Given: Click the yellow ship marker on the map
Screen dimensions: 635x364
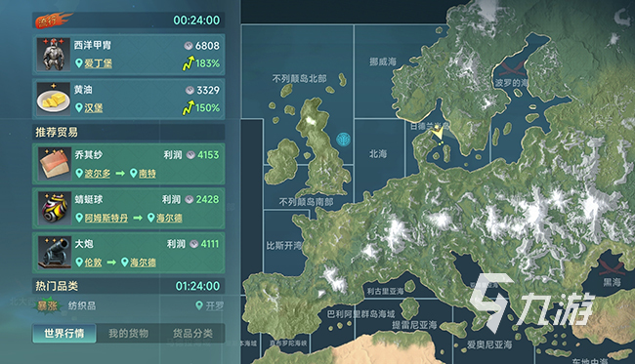Looking at the screenshot, I should [438, 132].
